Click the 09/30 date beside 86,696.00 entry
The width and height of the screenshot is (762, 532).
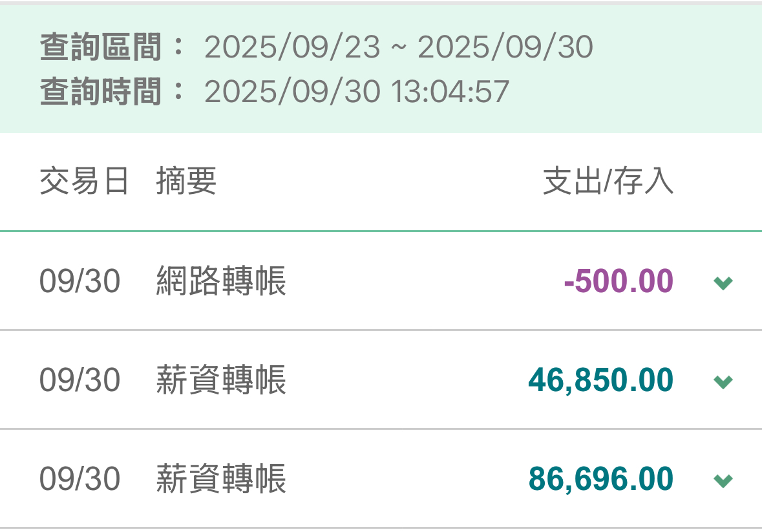point(79,479)
